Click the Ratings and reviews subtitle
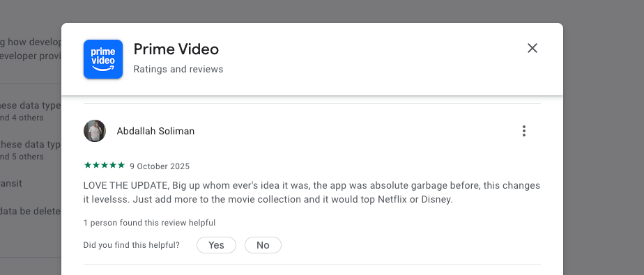 pyautogui.click(x=178, y=69)
